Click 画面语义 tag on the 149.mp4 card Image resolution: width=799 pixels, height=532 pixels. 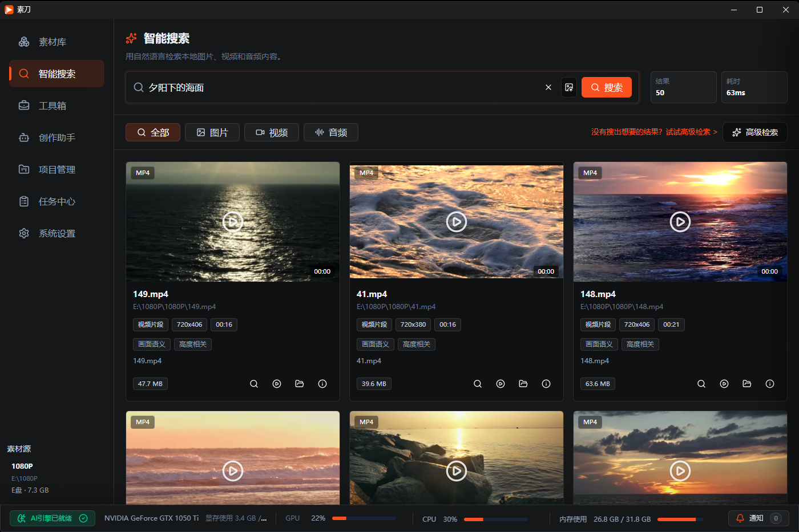(x=152, y=344)
